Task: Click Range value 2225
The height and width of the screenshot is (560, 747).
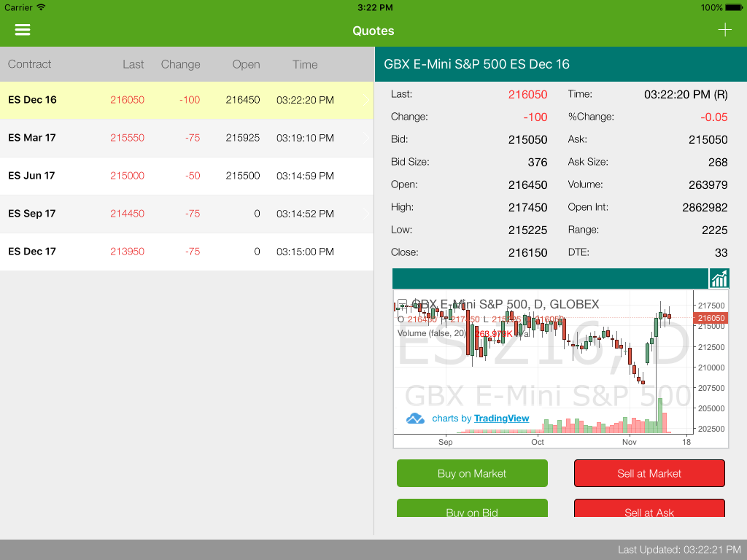Action: click(x=714, y=230)
